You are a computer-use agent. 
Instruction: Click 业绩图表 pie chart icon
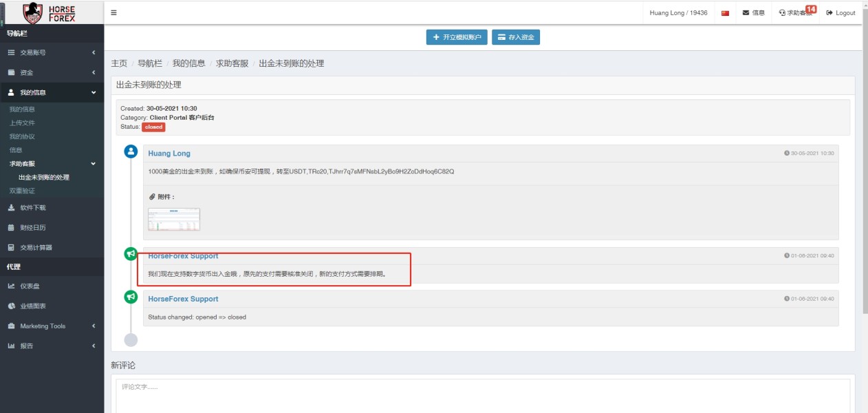[x=12, y=306]
